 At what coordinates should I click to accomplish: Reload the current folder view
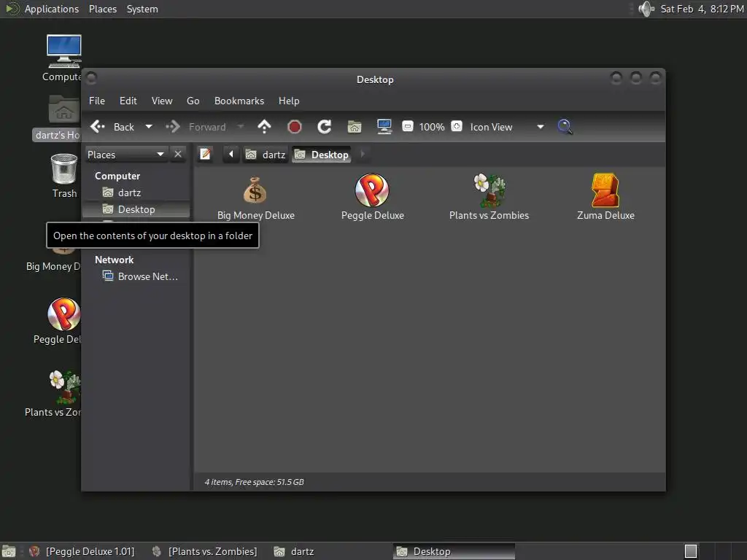coord(325,127)
